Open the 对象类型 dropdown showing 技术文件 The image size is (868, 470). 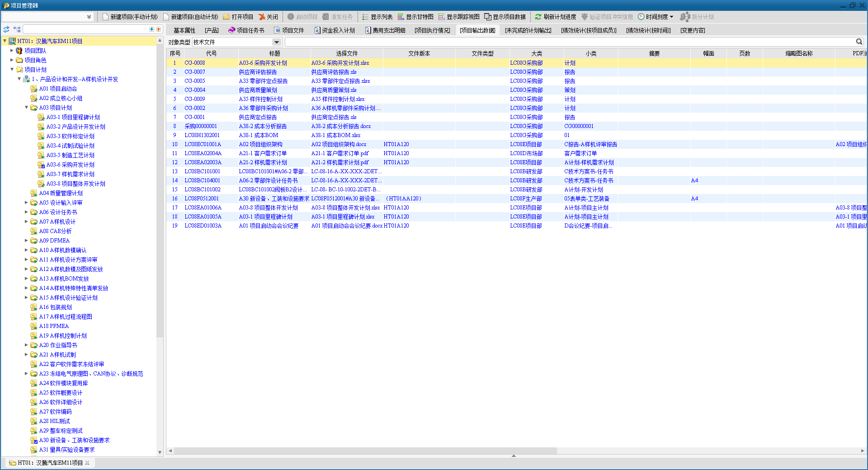[x=276, y=42]
